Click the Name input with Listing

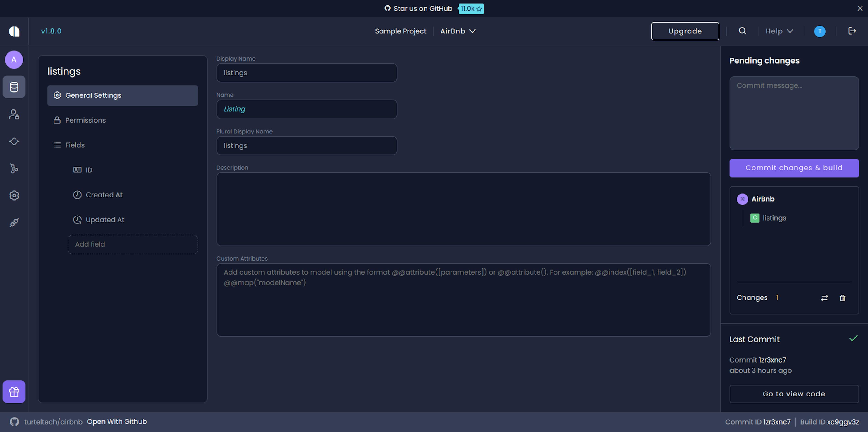(x=307, y=109)
